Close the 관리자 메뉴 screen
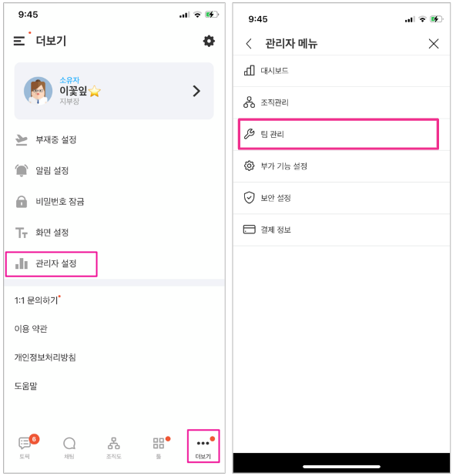This screenshot has height=476, width=456. pos(434,44)
